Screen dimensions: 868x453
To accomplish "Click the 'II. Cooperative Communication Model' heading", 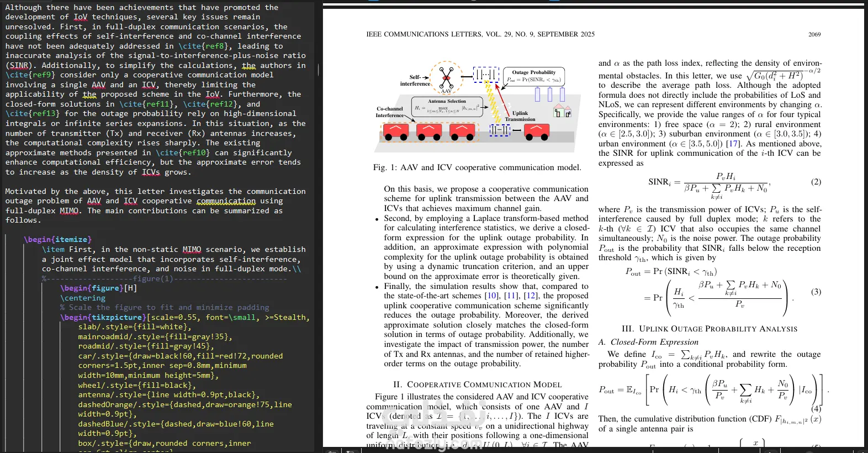I will [x=478, y=384].
